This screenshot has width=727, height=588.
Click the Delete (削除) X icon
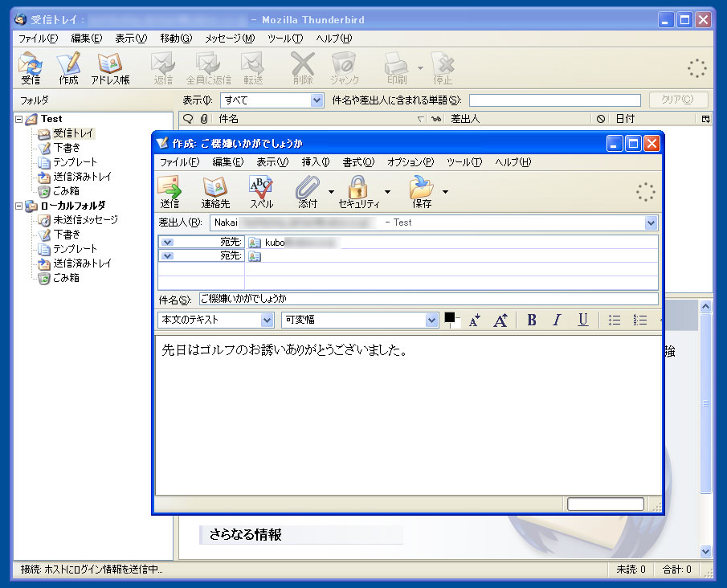(302, 68)
